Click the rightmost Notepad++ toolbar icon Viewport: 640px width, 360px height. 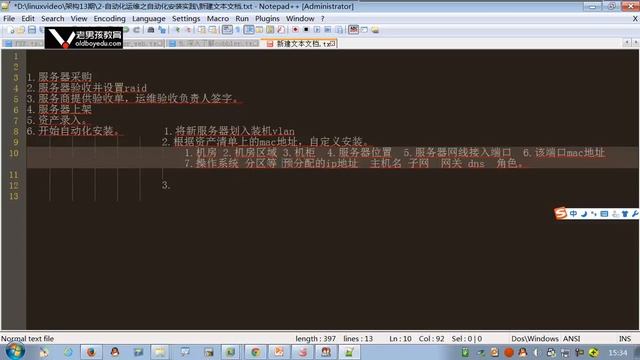[x=375, y=30]
